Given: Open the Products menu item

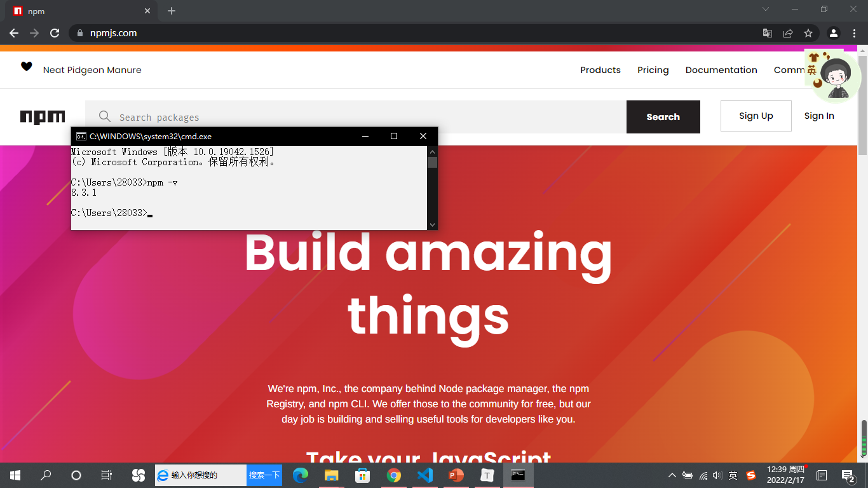Looking at the screenshot, I should tap(600, 70).
